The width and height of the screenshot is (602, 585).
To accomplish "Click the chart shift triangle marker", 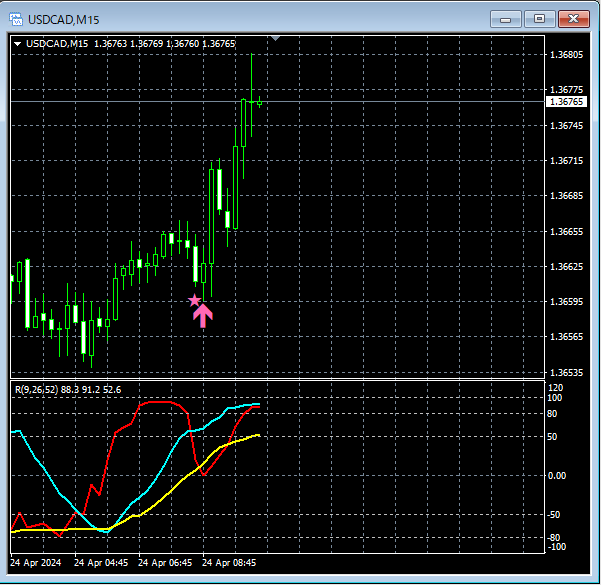I will pyautogui.click(x=275, y=38).
